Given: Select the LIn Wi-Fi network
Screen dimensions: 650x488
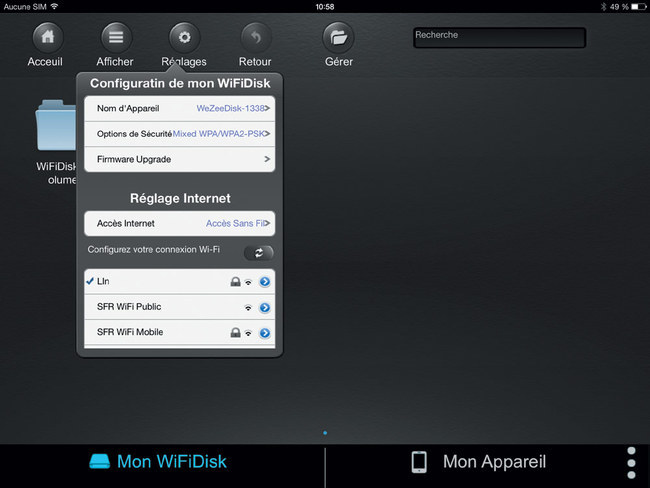Looking at the screenshot, I should (x=179, y=282).
